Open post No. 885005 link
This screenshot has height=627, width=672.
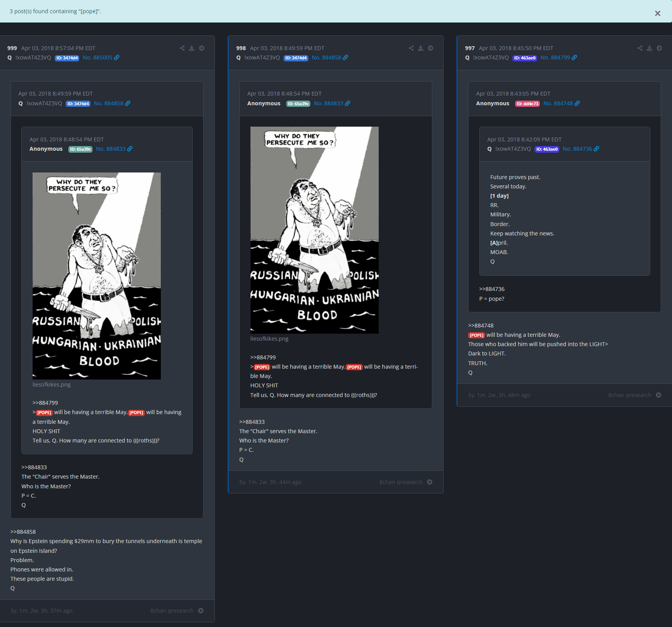[x=97, y=57]
